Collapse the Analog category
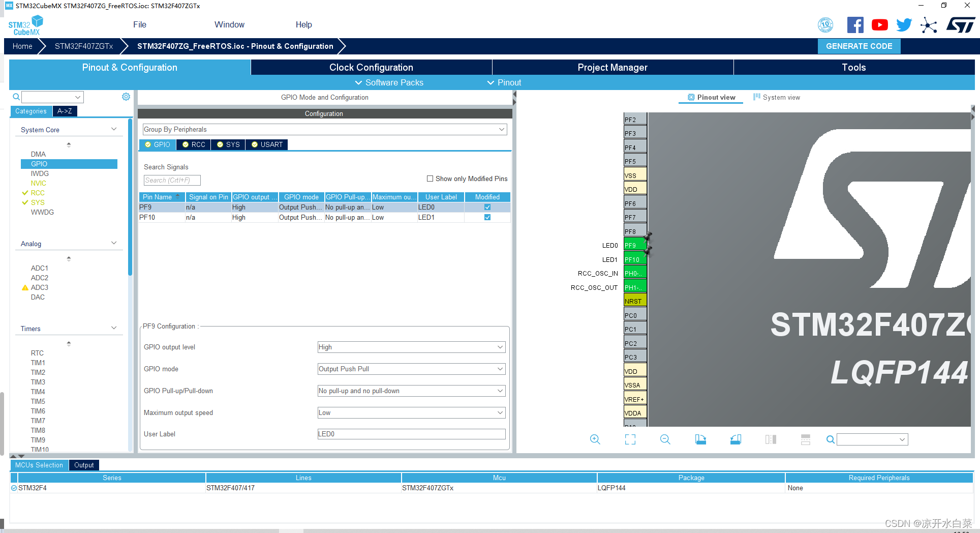 pos(114,244)
